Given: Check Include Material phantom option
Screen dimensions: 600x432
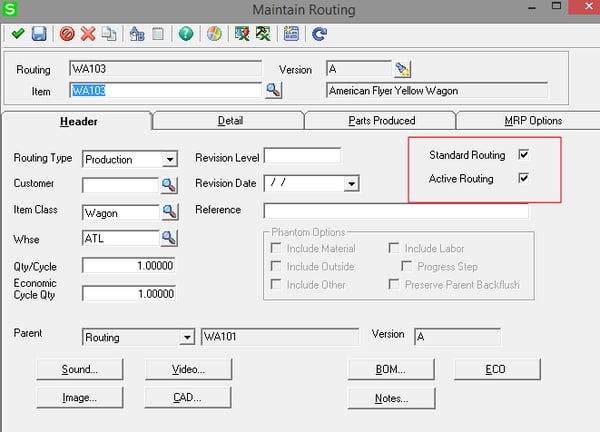Looking at the screenshot, I should tap(276, 248).
